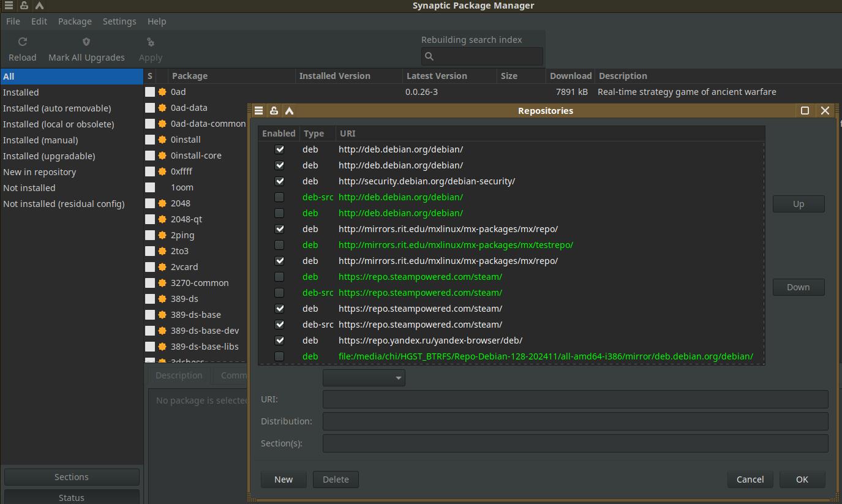Screen dimensions: 842x504
Task: Enable the mx testrepo repository checkbox
Action: [x=280, y=245]
